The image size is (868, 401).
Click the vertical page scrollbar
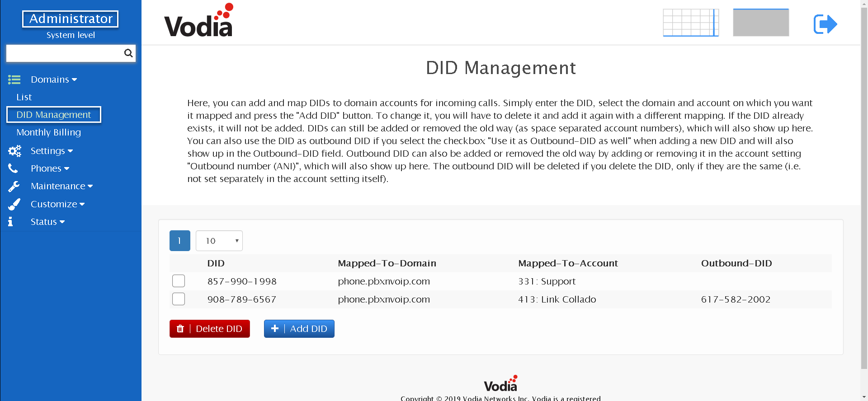[864, 189]
